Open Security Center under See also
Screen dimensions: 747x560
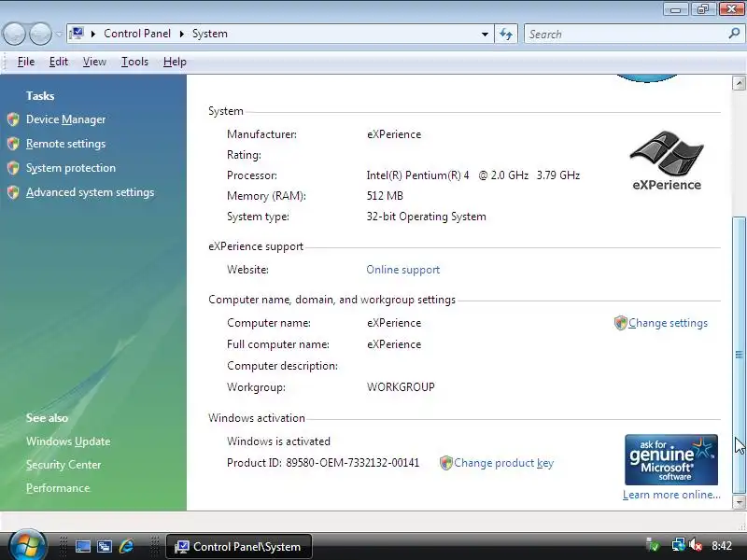point(63,465)
